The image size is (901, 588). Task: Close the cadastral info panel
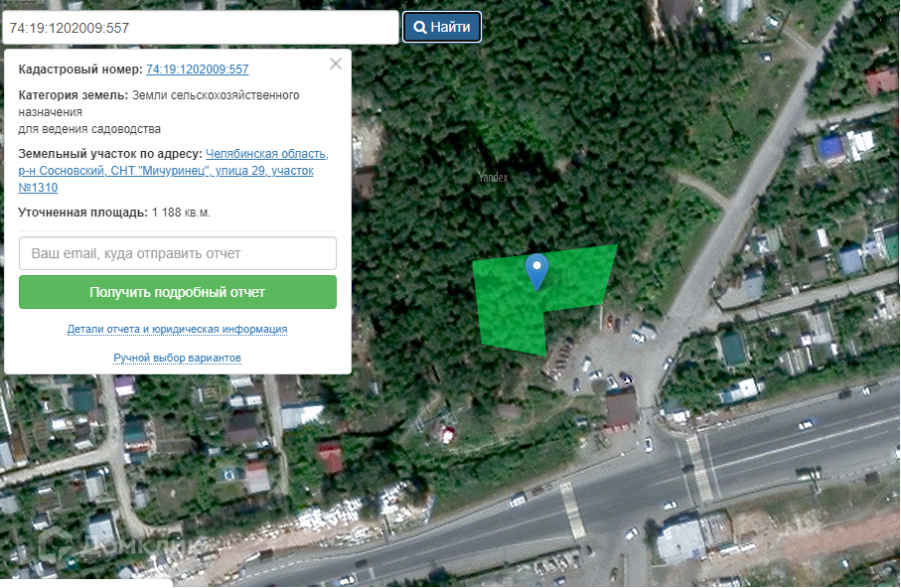click(x=336, y=64)
